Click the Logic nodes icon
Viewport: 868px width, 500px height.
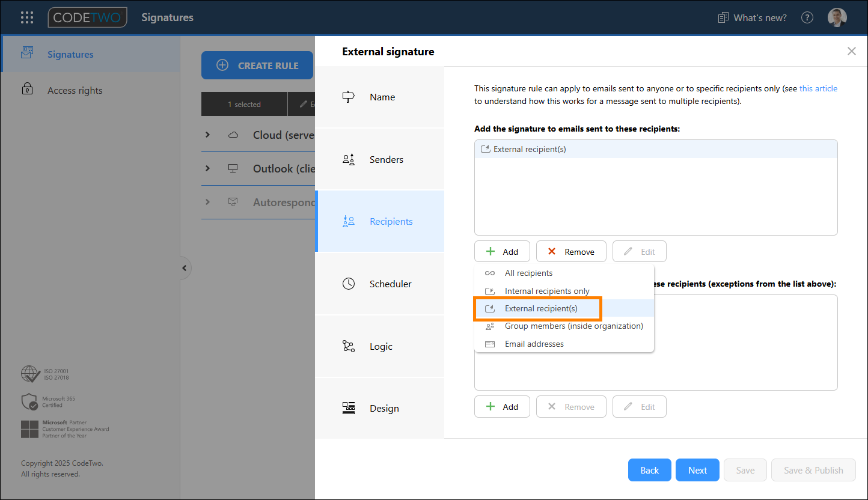tap(349, 346)
